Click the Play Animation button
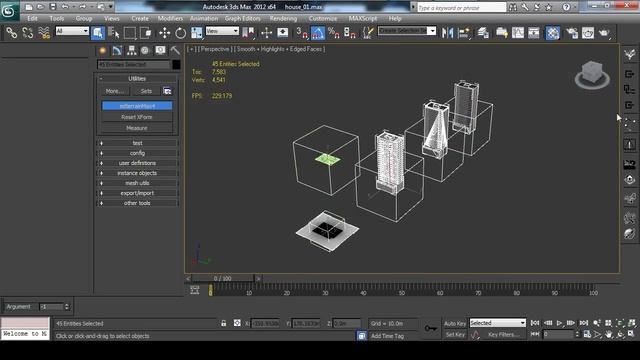The image size is (640, 360). coord(559,323)
